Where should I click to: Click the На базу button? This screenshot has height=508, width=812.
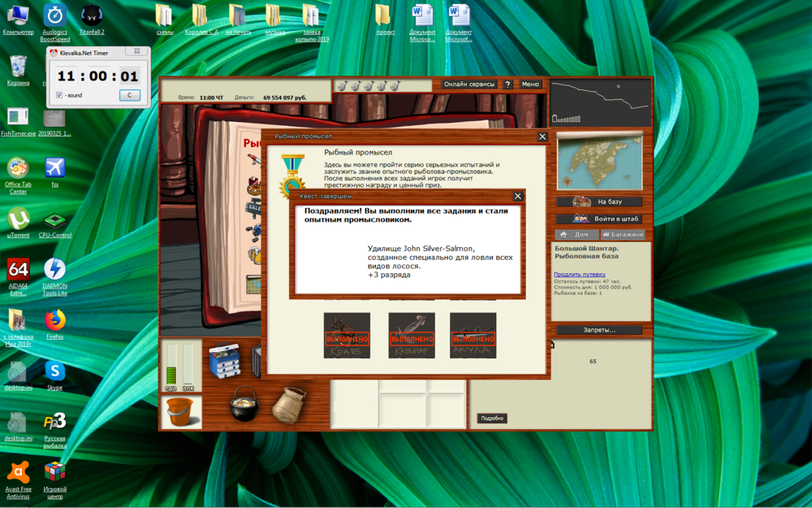[x=599, y=202]
